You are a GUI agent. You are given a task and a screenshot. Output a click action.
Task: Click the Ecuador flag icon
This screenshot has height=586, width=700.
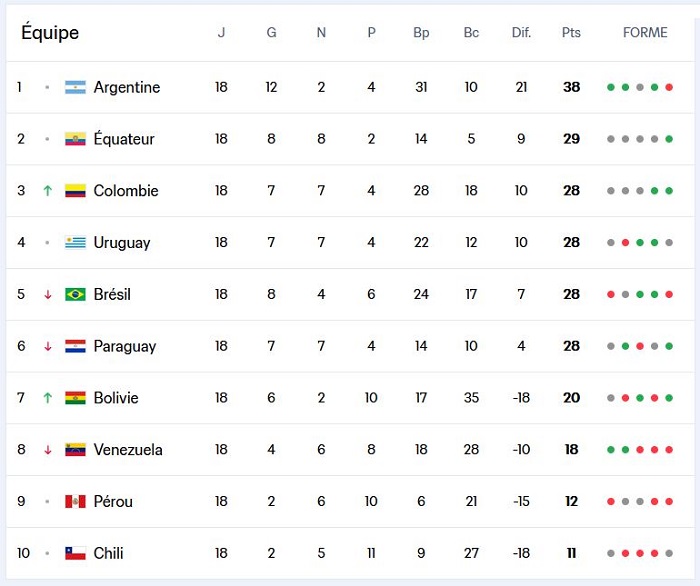tap(75, 139)
